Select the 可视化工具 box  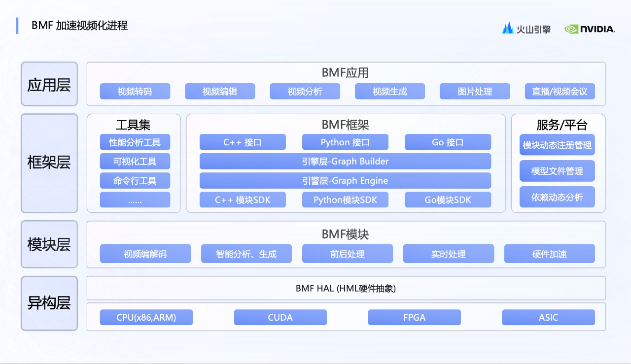coord(135,162)
